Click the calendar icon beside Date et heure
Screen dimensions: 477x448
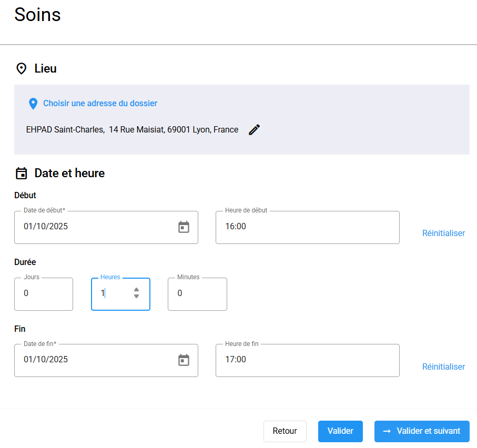tap(22, 174)
